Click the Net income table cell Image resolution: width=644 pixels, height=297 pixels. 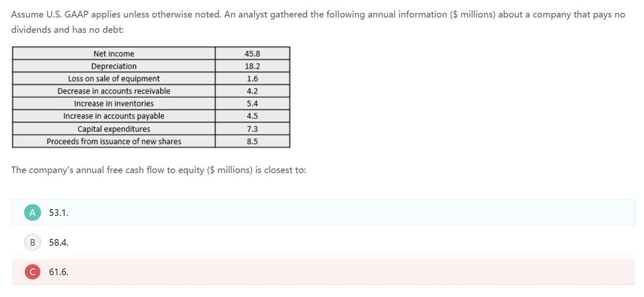[x=114, y=53]
